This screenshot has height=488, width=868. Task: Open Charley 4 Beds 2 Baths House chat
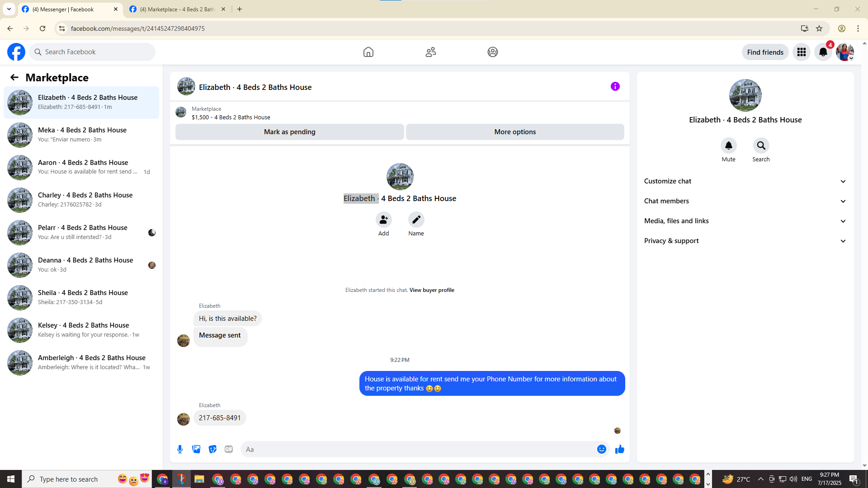tap(81, 200)
